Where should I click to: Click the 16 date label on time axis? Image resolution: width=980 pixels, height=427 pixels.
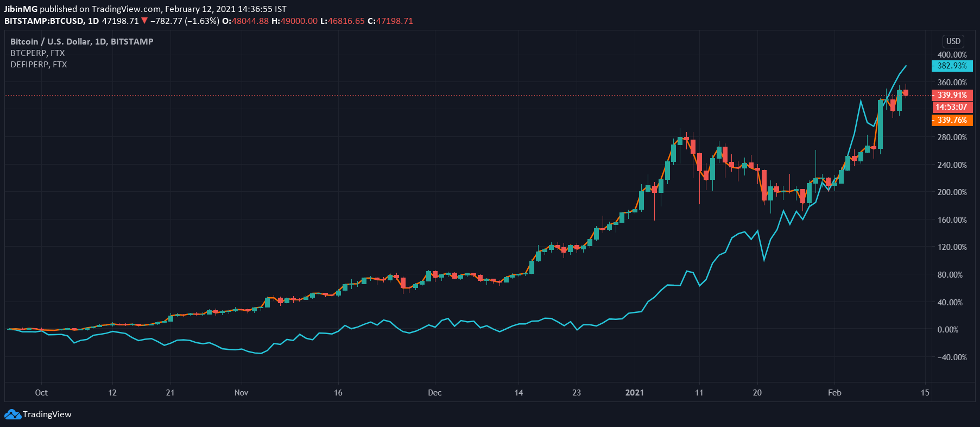pyautogui.click(x=338, y=393)
